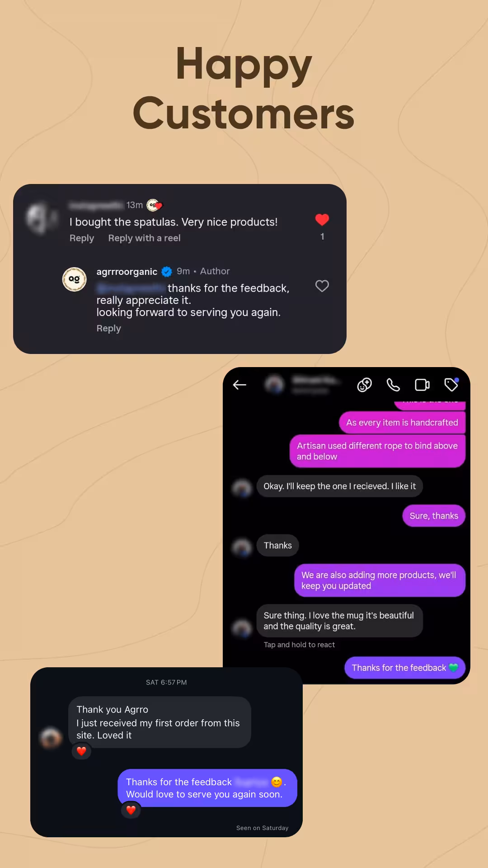Select the 'Sure, thanks' message bubble
Viewport: 488px width, 868px height.
[434, 516]
